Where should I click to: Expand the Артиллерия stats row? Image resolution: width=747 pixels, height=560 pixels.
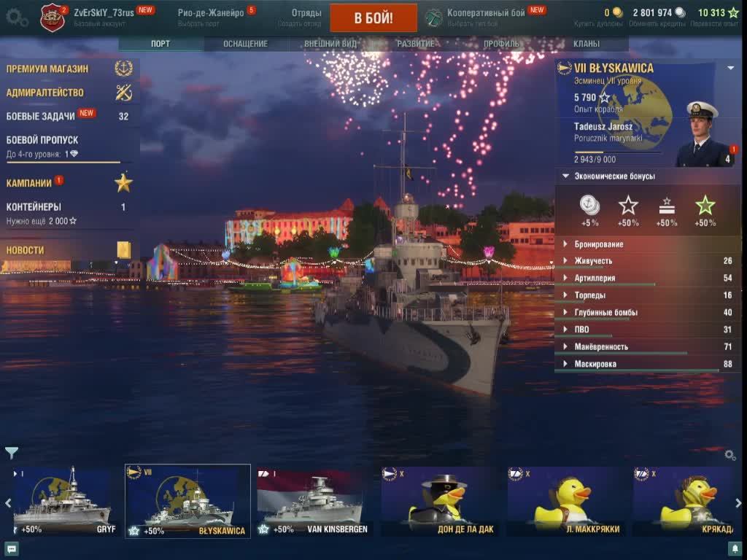click(x=648, y=278)
